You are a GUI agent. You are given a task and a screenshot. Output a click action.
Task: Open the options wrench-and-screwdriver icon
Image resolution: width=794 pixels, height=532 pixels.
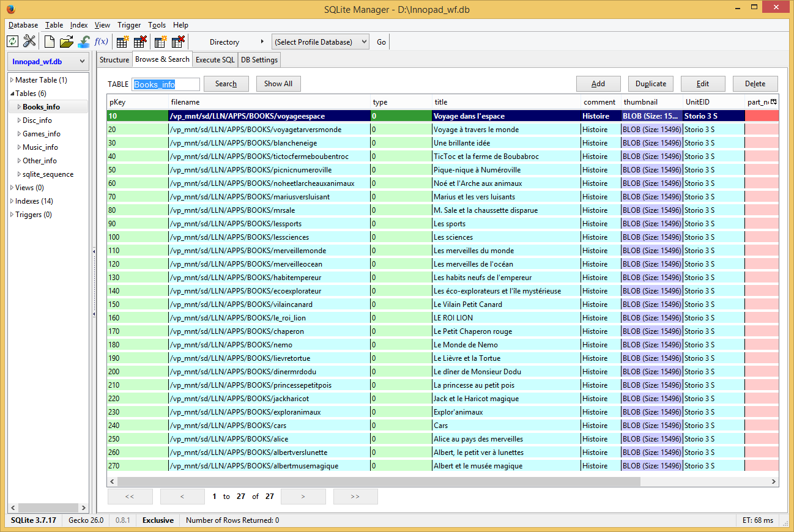29,42
